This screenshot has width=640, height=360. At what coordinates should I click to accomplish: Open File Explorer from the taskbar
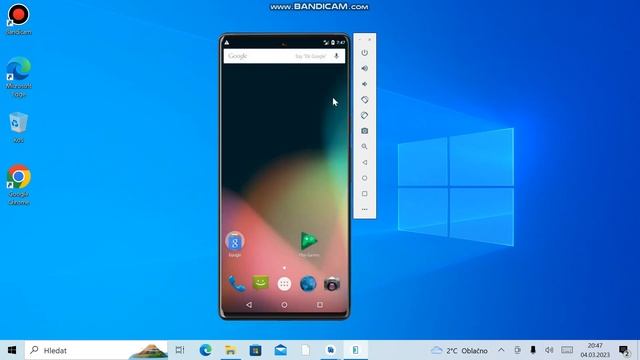point(231,350)
